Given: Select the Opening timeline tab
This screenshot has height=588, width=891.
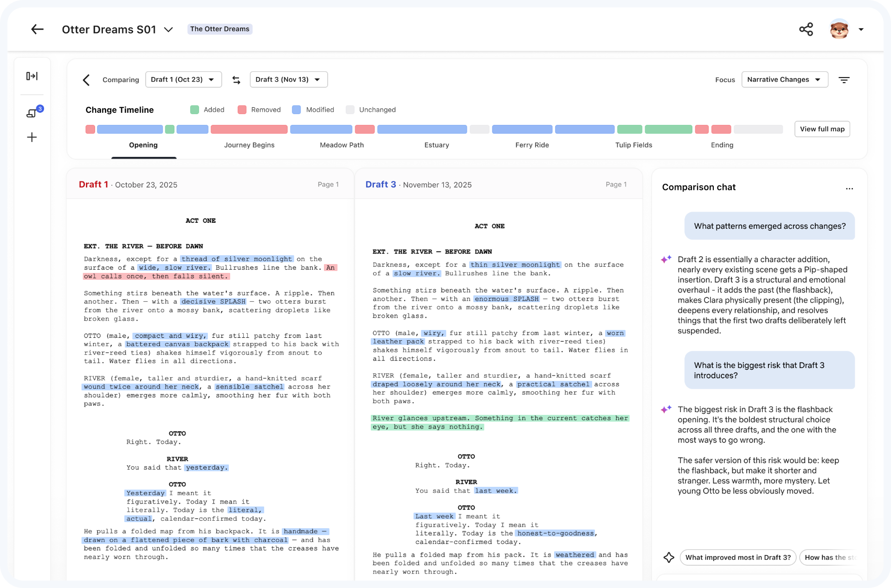Looking at the screenshot, I should point(143,145).
